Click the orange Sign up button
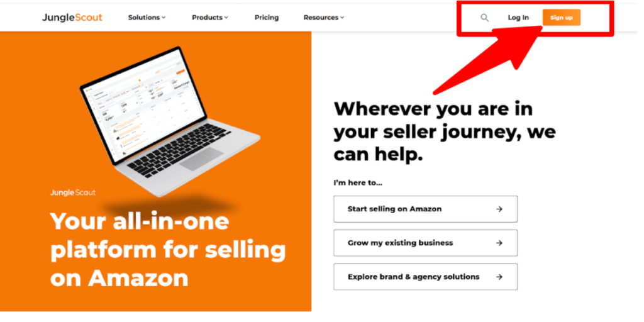 562,18
